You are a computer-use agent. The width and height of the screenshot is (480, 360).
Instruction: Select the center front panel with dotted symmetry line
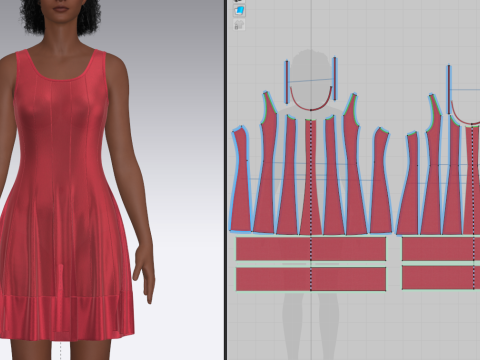pos(311,177)
